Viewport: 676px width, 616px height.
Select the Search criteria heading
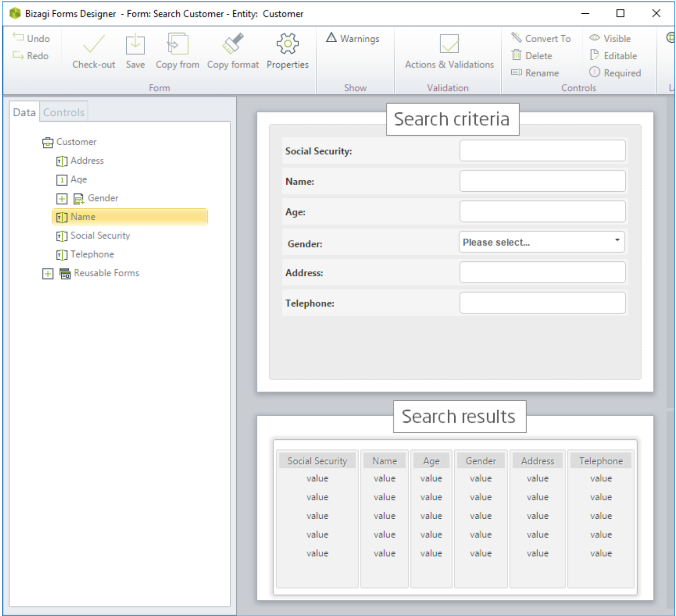452,119
